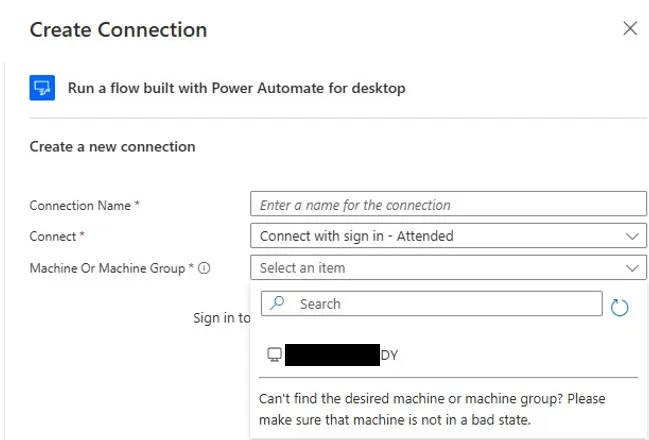Click the magnifier icon in the search box
Screen dimensions: 649x440
[x=278, y=303]
